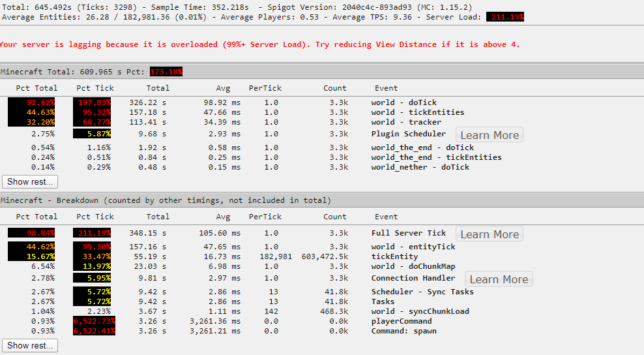Click the 197.83% Pct Tick cell
644x355 pixels.
click(x=92, y=102)
